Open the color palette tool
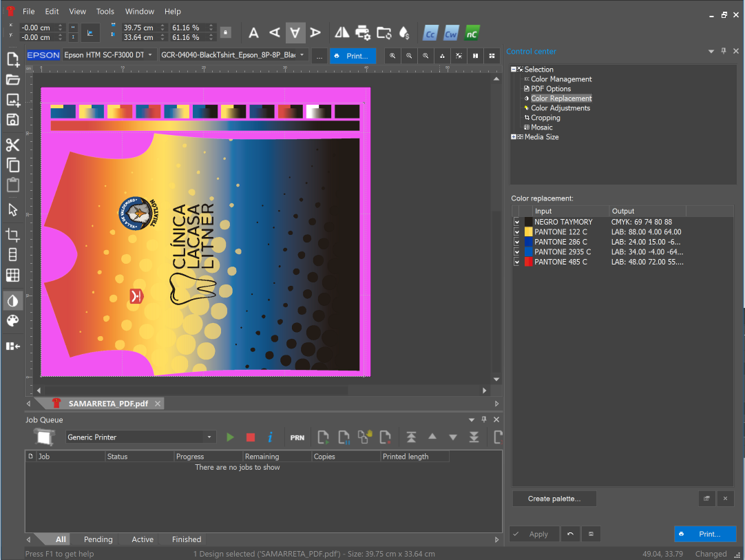Viewport: 745px width, 560px height. coord(13,321)
